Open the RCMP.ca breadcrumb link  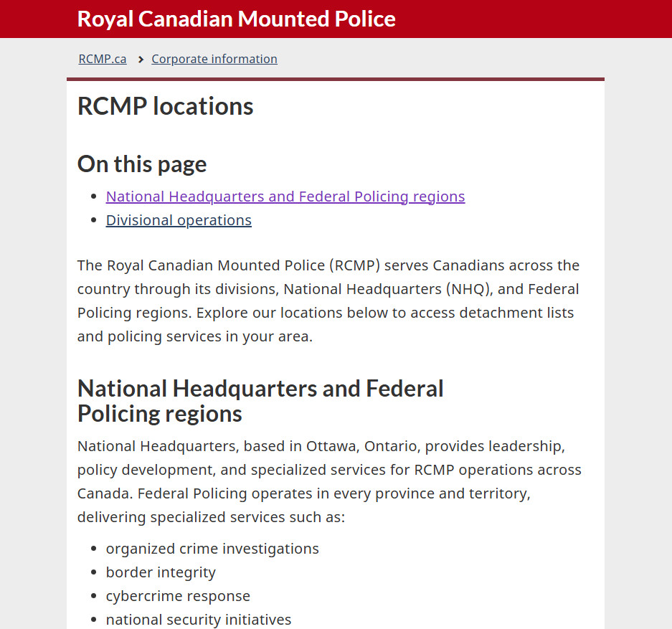(x=103, y=59)
